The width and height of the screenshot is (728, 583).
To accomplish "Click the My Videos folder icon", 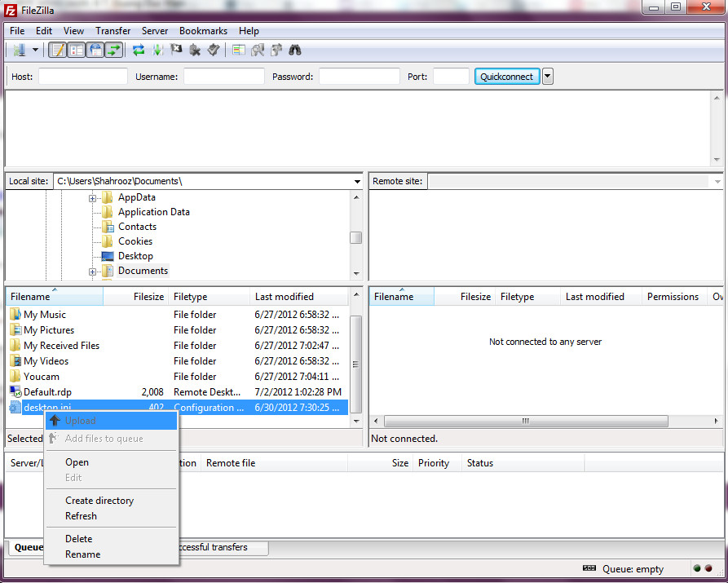I will [15, 361].
